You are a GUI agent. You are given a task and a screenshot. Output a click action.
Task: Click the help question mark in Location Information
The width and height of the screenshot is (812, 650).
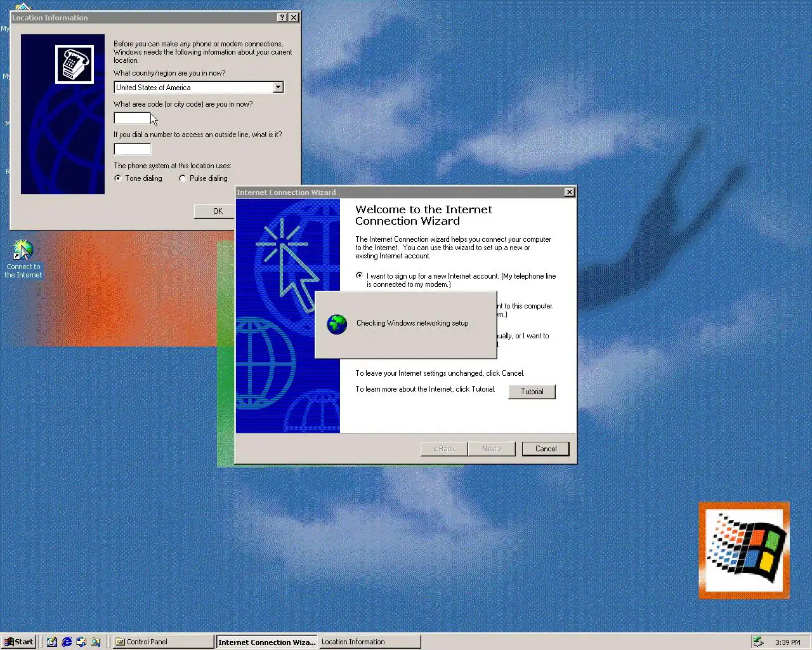click(282, 18)
